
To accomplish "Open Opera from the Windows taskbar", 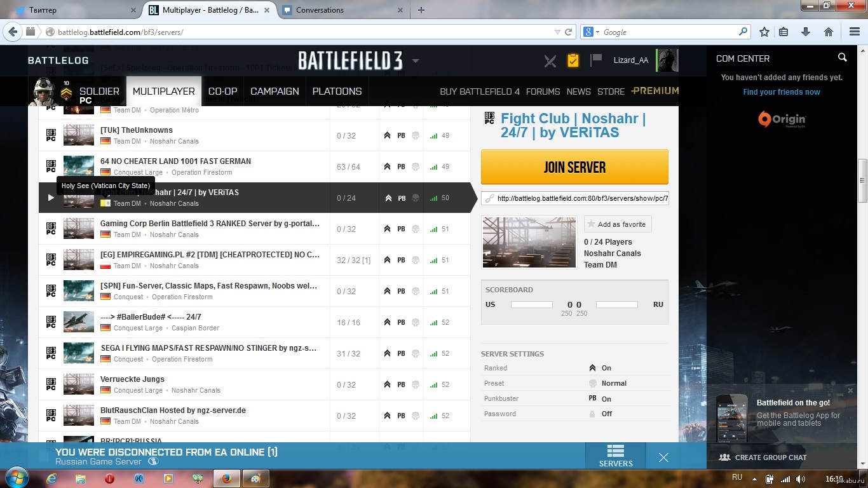I will point(109,478).
